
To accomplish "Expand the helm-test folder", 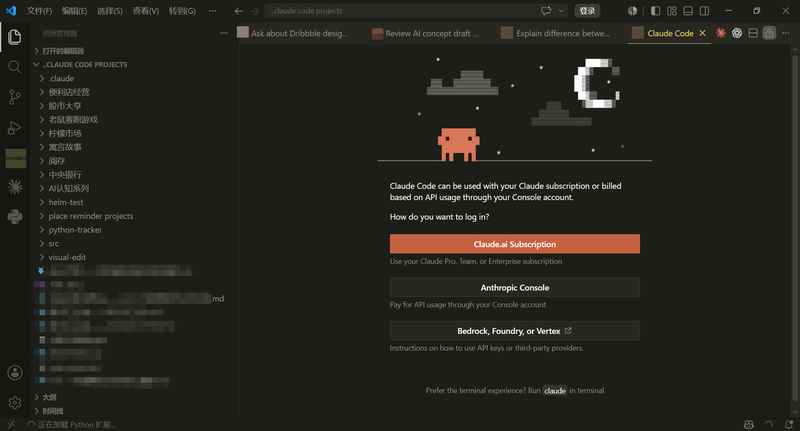I will [x=65, y=202].
